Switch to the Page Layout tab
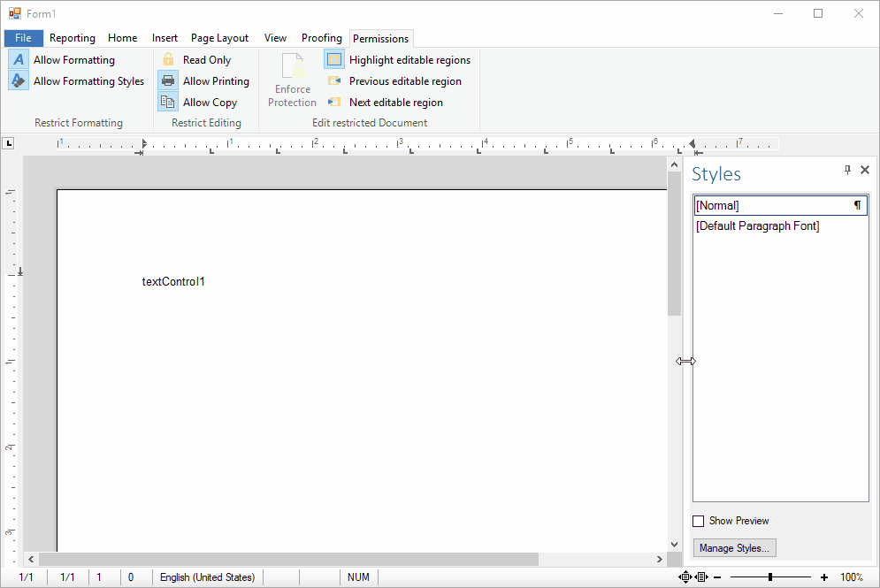Screen dimensions: 880x588 [x=219, y=38]
